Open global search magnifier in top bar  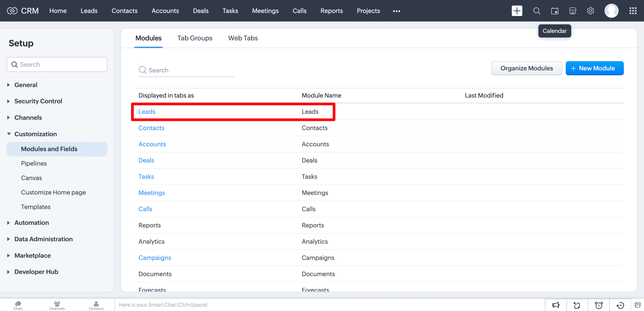tap(537, 11)
